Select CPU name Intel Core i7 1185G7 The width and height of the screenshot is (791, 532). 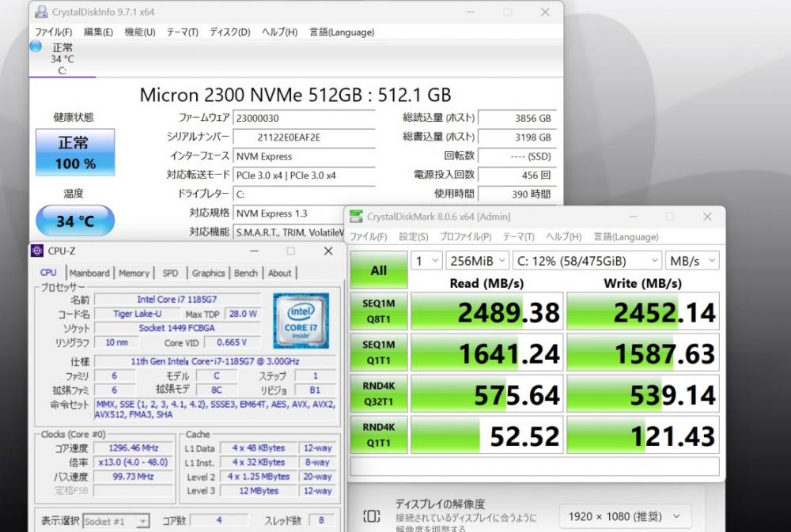coord(177,300)
